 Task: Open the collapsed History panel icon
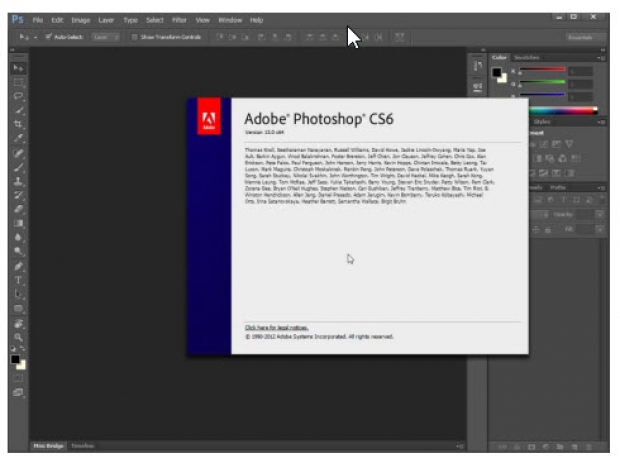478,66
